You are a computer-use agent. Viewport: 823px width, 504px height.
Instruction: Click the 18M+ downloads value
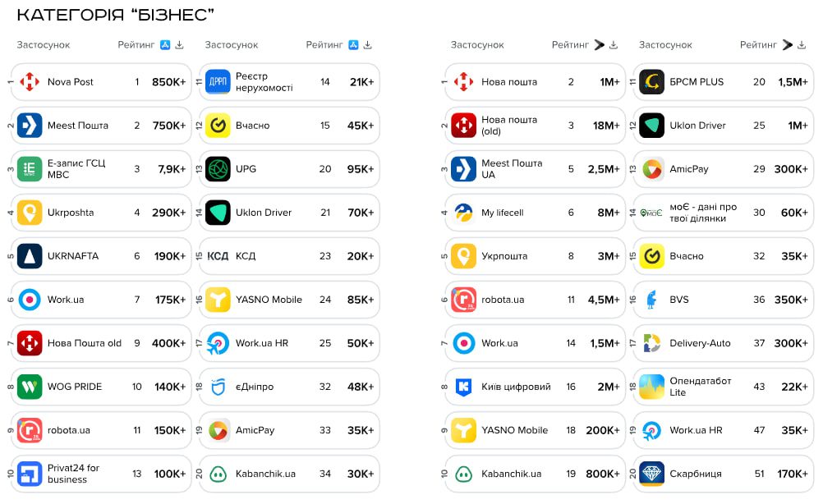coord(606,126)
